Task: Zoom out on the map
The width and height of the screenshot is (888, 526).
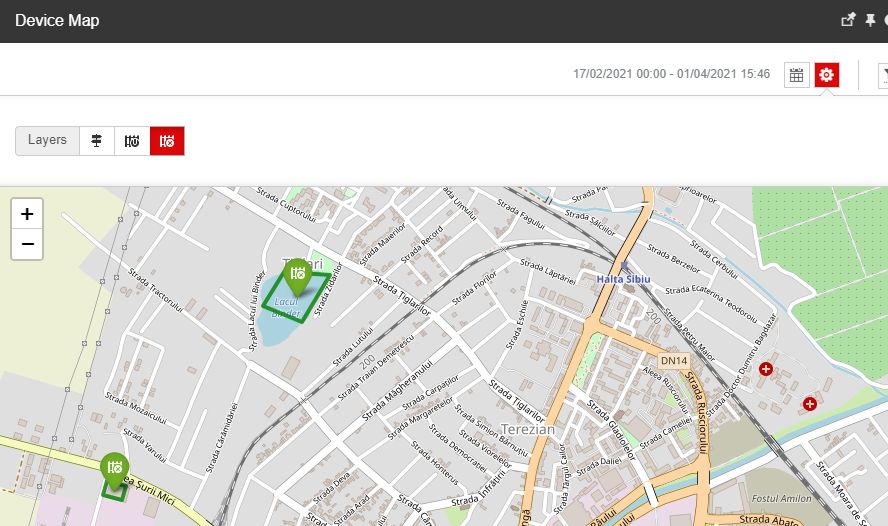Action: pyautogui.click(x=27, y=243)
